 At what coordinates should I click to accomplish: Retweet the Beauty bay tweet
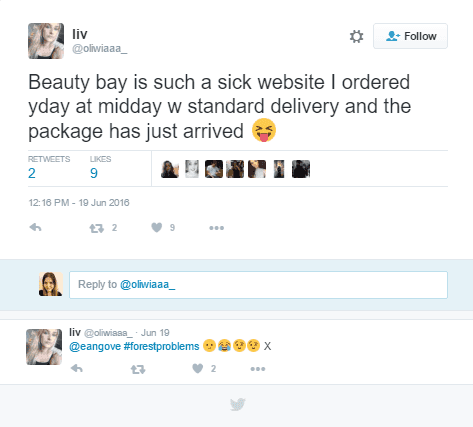click(97, 228)
